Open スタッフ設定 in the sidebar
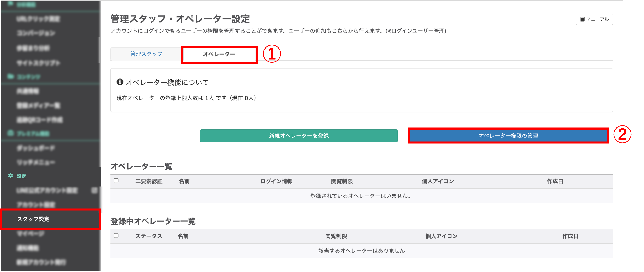 (x=33, y=219)
